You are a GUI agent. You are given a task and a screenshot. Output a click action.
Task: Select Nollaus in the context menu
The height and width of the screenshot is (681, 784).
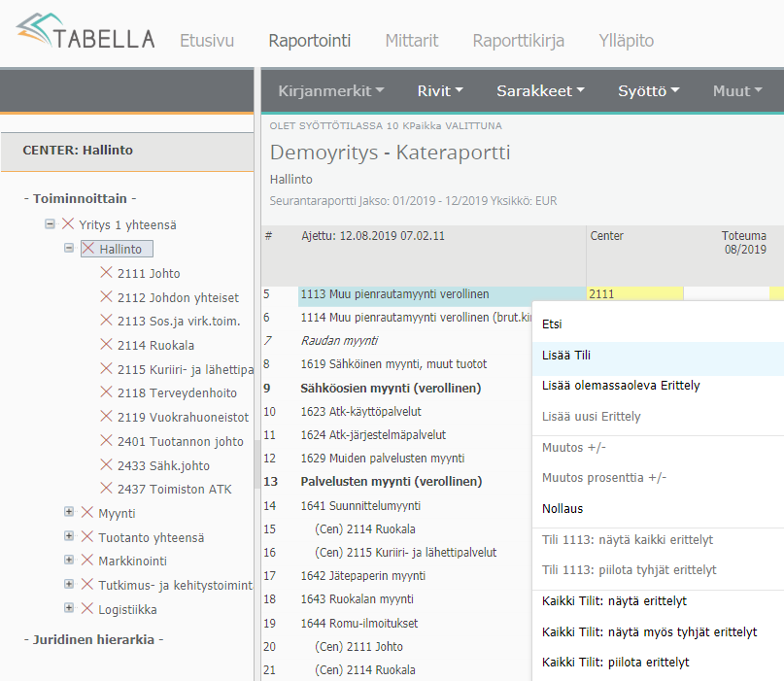click(562, 508)
